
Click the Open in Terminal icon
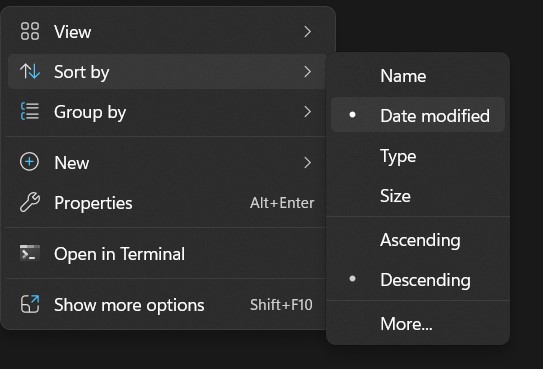30,253
